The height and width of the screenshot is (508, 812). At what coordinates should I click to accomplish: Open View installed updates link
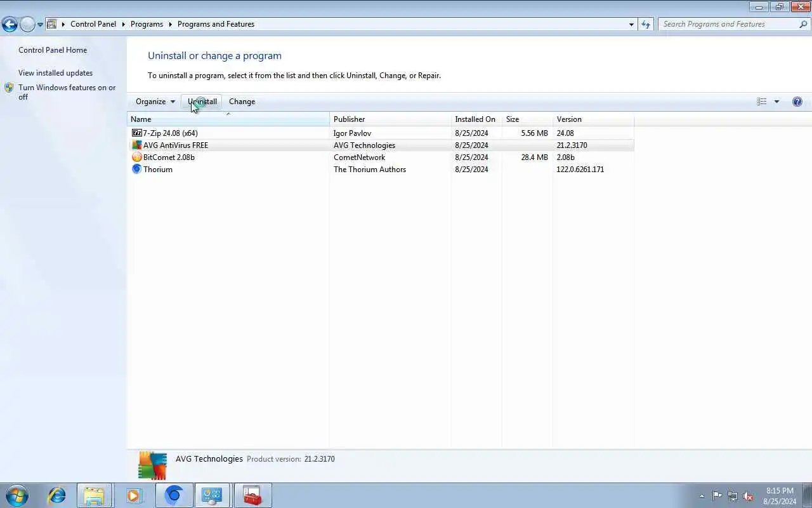coord(55,73)
